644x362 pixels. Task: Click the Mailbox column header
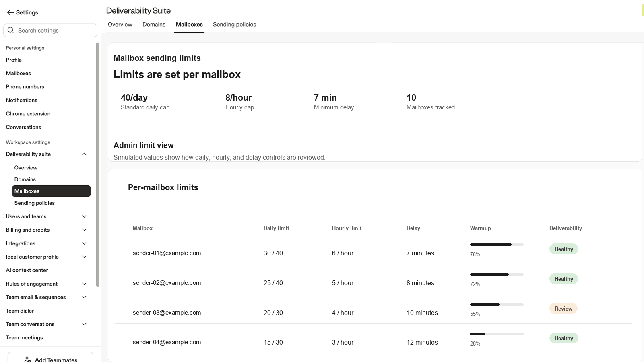tap(142, 228)
